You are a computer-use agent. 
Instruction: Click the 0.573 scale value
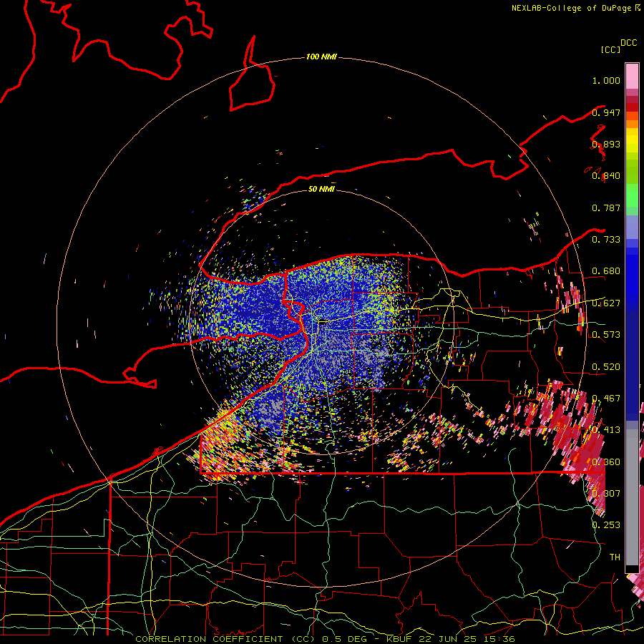tap(606, 335)
